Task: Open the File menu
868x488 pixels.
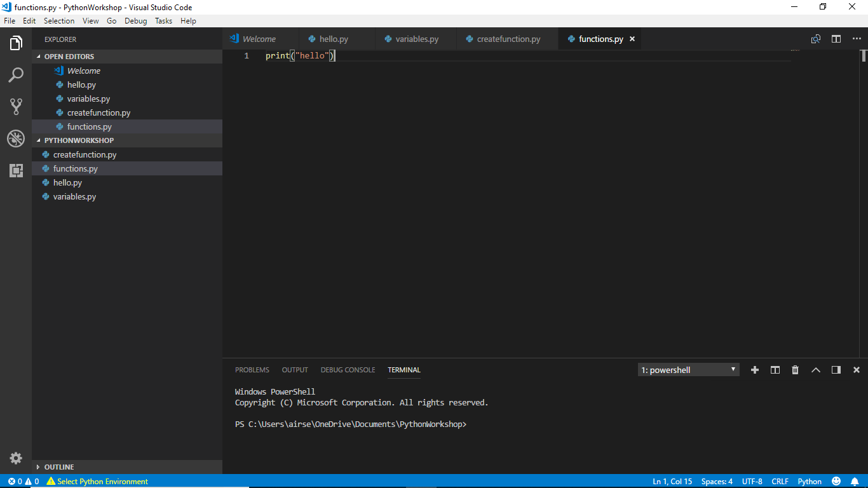Action: tap(10, 20)
